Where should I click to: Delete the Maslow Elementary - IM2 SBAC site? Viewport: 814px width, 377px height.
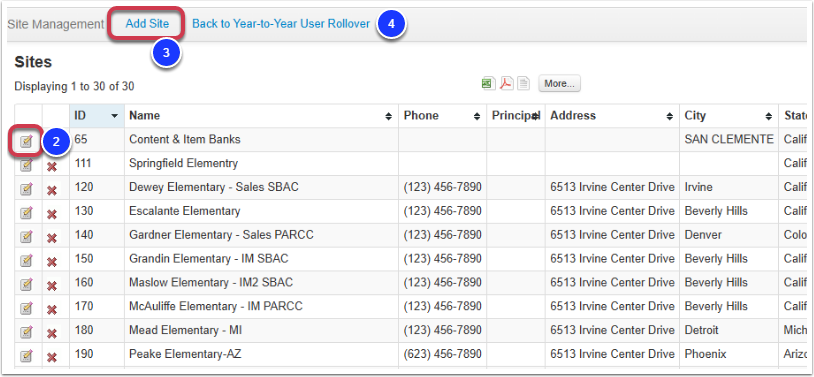click(52, 286)
